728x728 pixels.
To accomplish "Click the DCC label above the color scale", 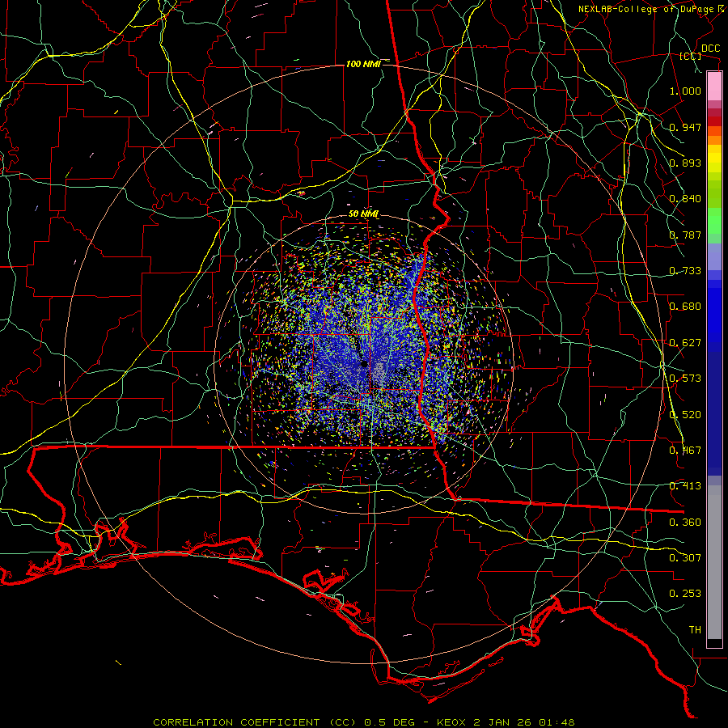I will point(710,49).
